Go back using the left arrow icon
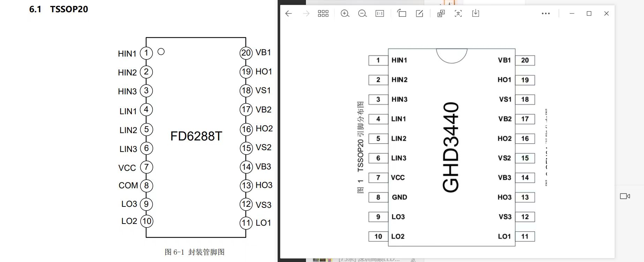Screen dimensions: 644x262 (289, 14)
